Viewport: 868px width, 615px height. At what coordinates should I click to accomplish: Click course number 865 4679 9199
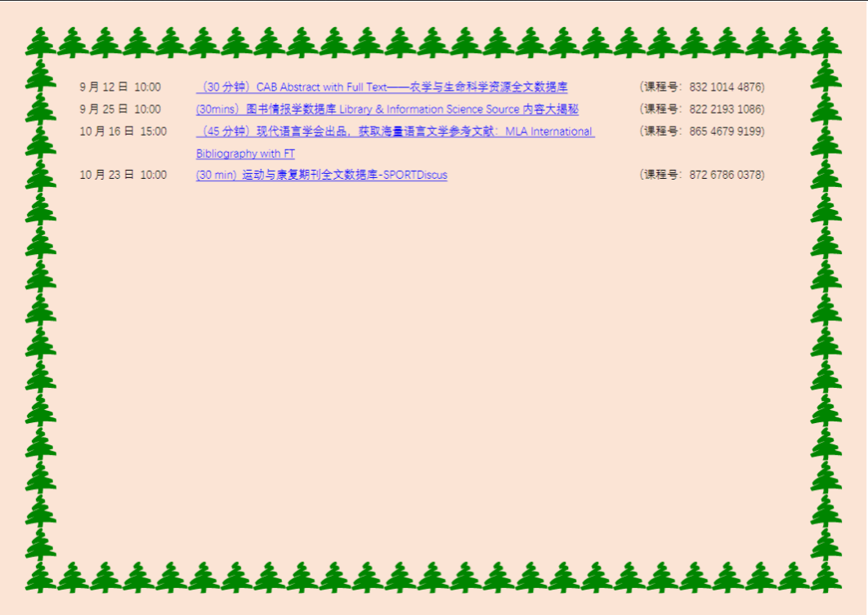pyautogui.click(x=726, y=131)
